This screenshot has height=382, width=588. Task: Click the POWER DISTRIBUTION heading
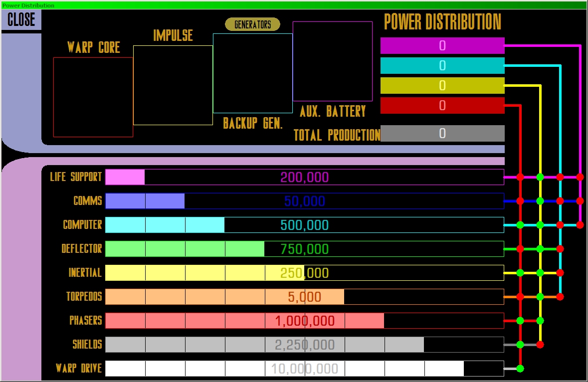(442, 22)
